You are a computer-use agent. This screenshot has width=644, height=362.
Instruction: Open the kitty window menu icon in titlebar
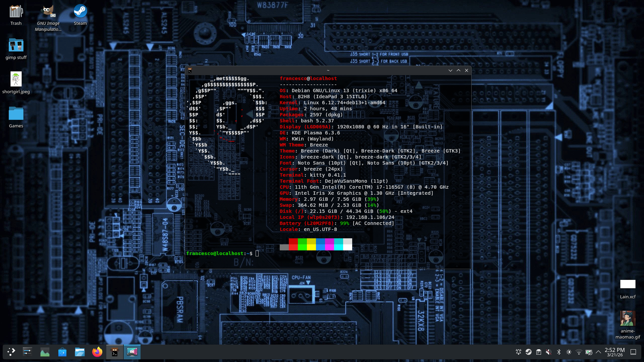pos(190,70)
